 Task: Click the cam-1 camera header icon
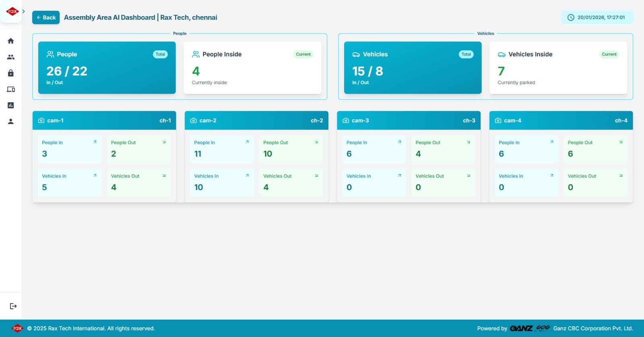pyautogui.click(x=41, y=120)
